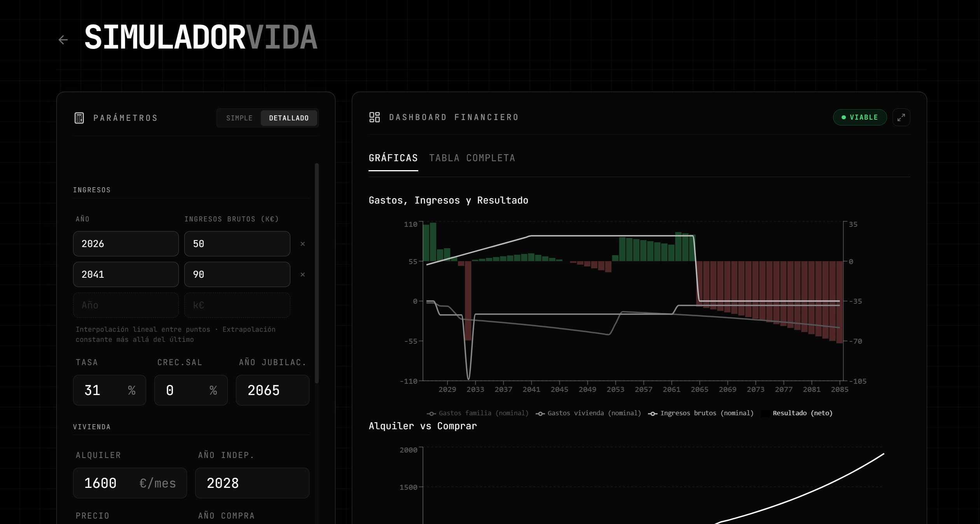This screenshot has width=980, height=524.
Task: Remove the 2026 income row
Action: pyautogui.click(x=302, y=244)
